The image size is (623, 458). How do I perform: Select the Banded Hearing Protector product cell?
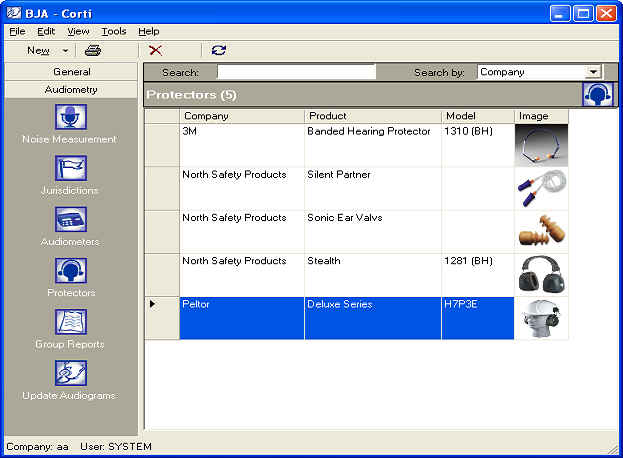coord(373,145)
